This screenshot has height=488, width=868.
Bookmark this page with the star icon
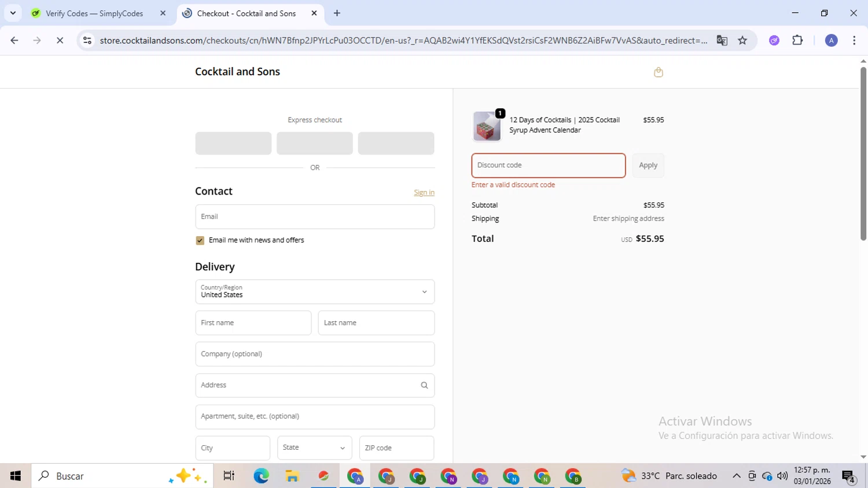click(742, 41)
